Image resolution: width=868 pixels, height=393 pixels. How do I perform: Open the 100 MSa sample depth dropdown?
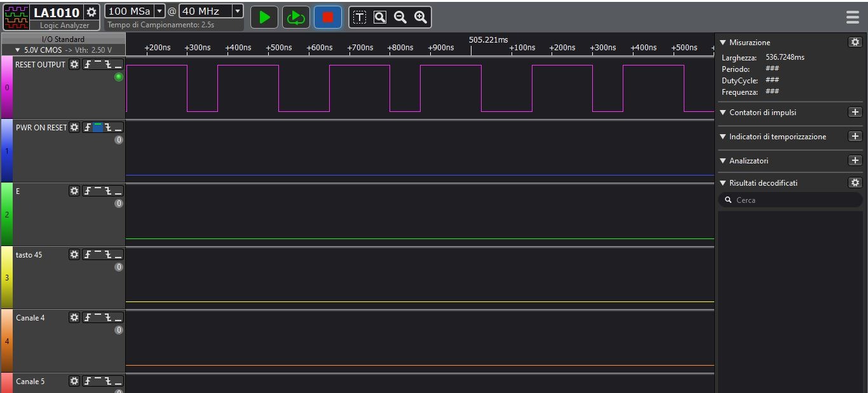click(x=159, y=11)
